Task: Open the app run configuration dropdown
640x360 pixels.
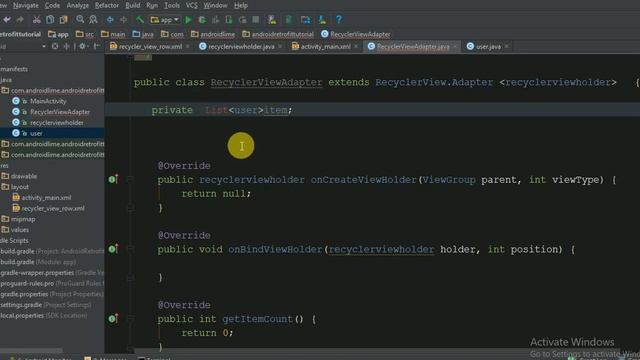Action: 165,20
